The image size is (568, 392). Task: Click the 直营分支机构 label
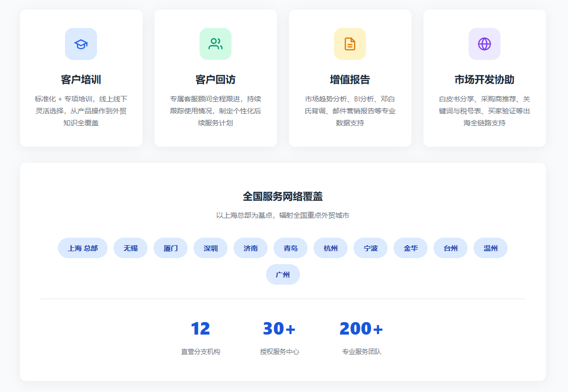click(x=200, y=352)
